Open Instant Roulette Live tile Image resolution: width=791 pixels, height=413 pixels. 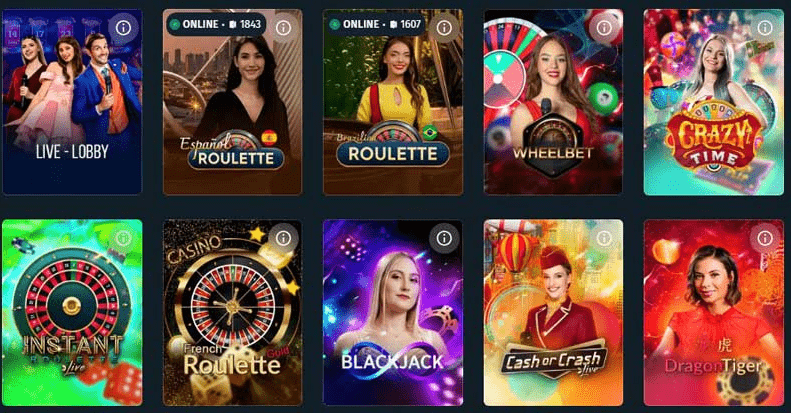coord(72,312)
